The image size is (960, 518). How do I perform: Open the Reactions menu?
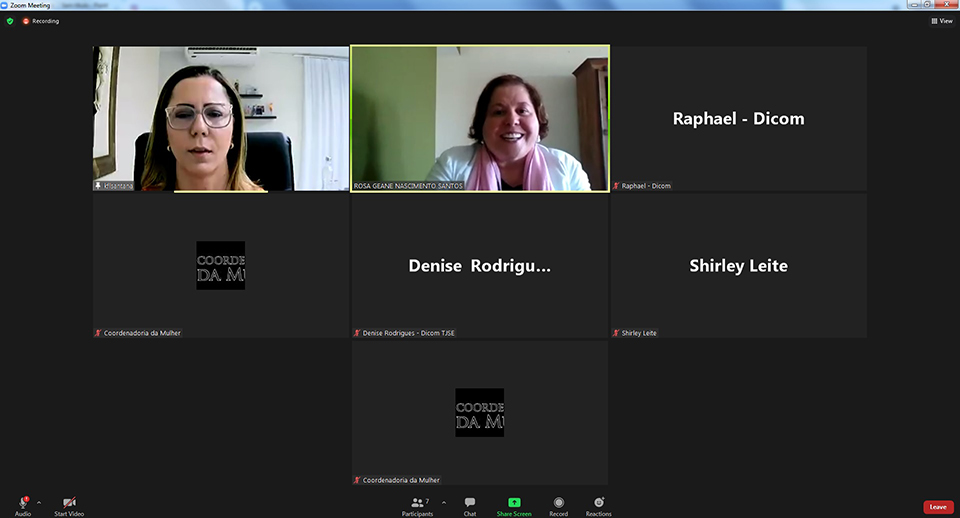(598, 502)
